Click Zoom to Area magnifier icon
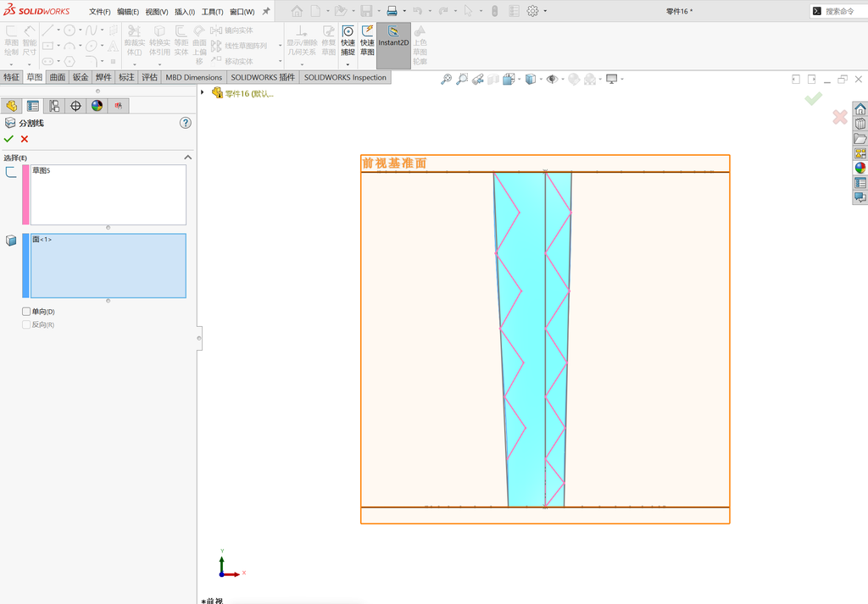868x604 pixels. point(462,79)
